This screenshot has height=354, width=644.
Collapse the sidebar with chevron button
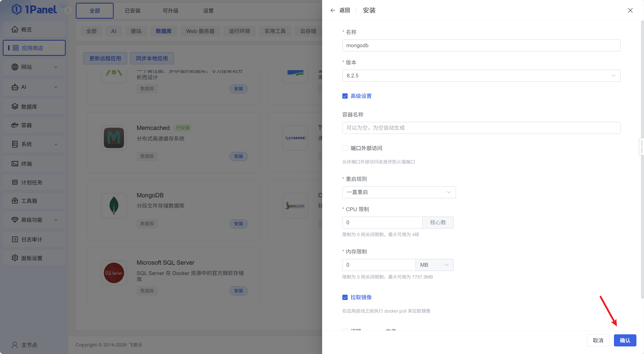point(68,11)
